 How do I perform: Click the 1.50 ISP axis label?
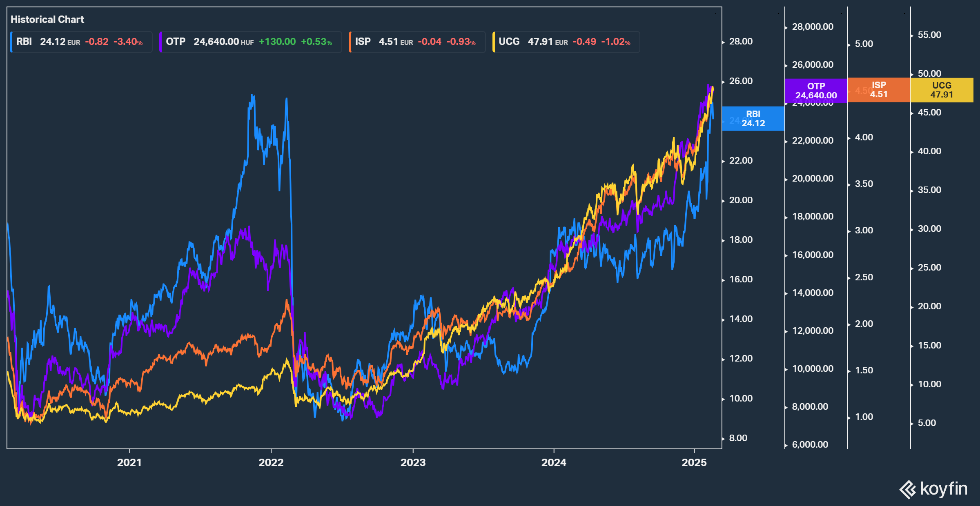point(864,371)
